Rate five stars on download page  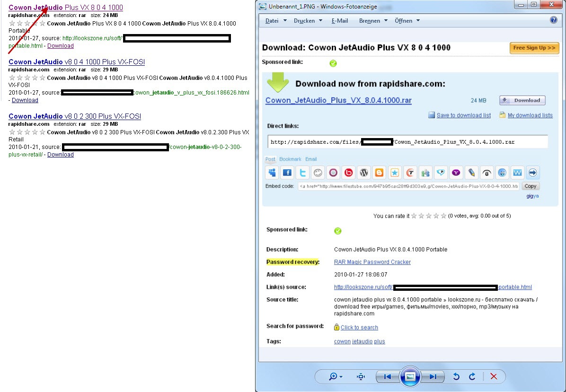point(443,216)
